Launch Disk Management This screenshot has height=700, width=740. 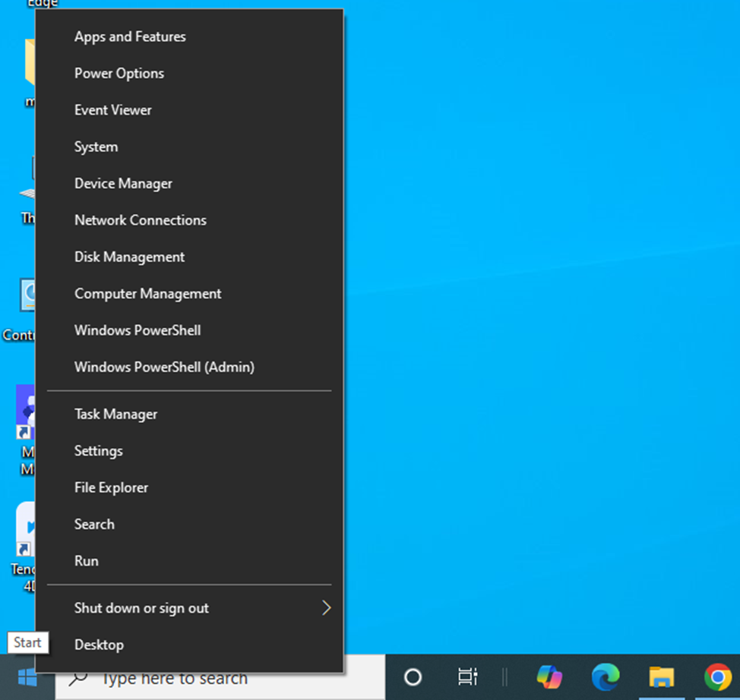[129, 257]
